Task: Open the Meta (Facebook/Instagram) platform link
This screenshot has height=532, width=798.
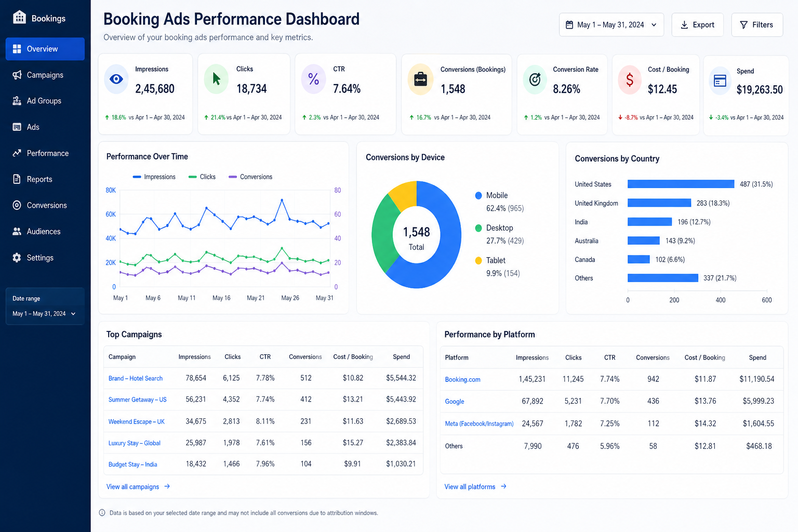Action: (x=479, y=424)
